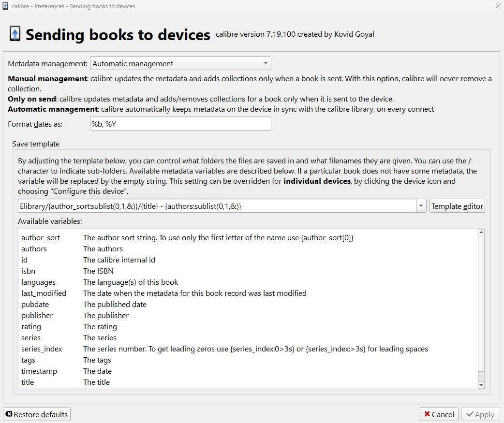Click the Apply button
Image resolution: width=504 pixels, height=423 pixels.
480,414
